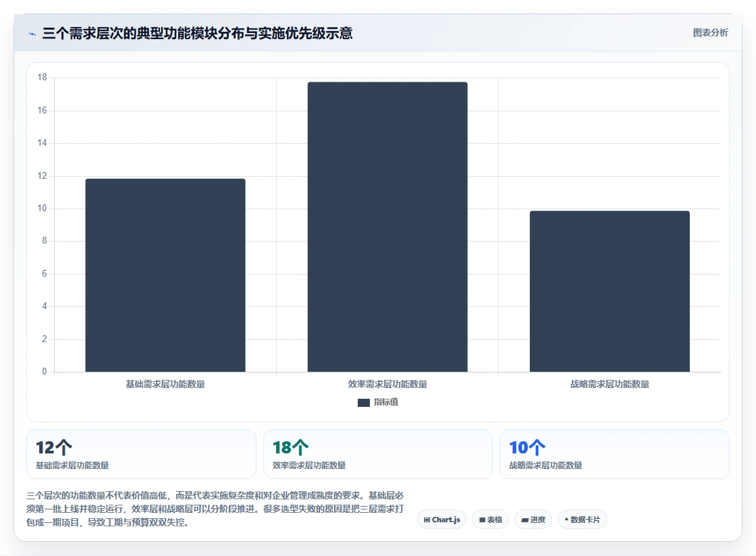Click the y-axis value 10
Image resolution: width=756 pixels, height=556 pixels.
pos(43,208)
